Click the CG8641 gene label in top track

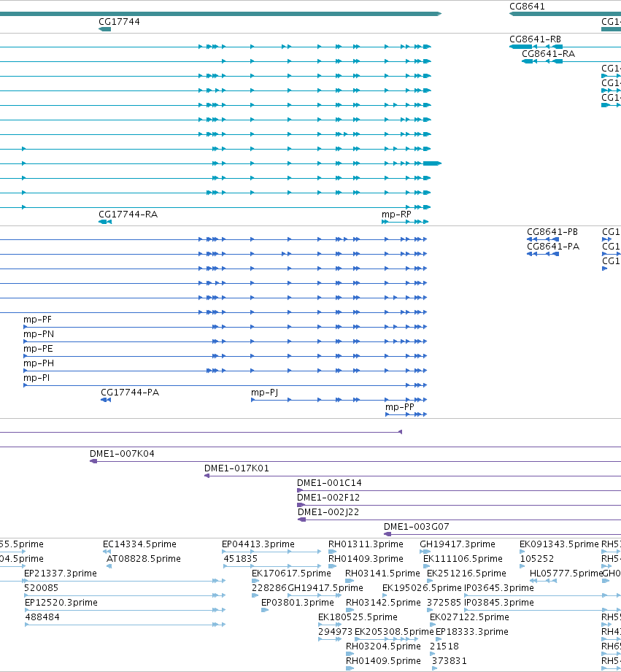click(527, 7)
